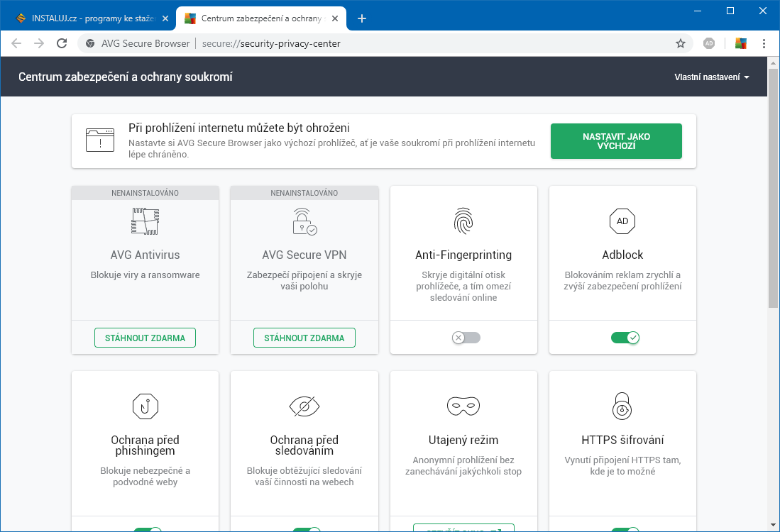
Task: Open the AVG extension icon in toolbar
Action: (x=740, y=43)
